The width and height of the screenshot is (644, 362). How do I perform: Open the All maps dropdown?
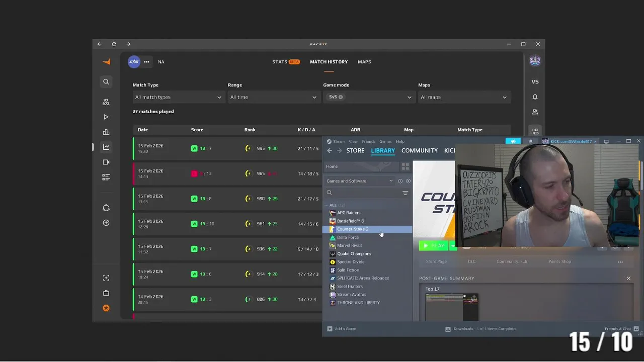(x=464, y=97)
